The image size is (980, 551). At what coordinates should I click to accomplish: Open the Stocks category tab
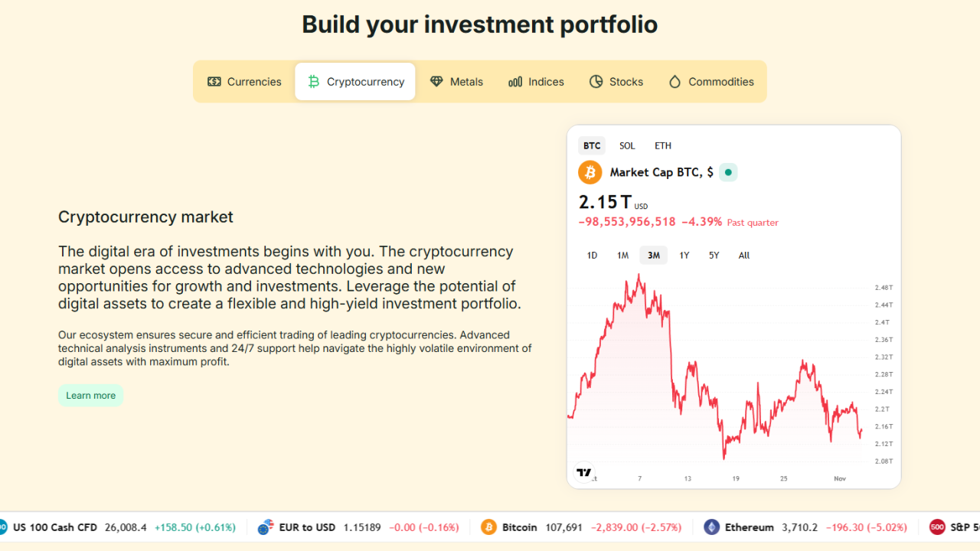[616, 82]
